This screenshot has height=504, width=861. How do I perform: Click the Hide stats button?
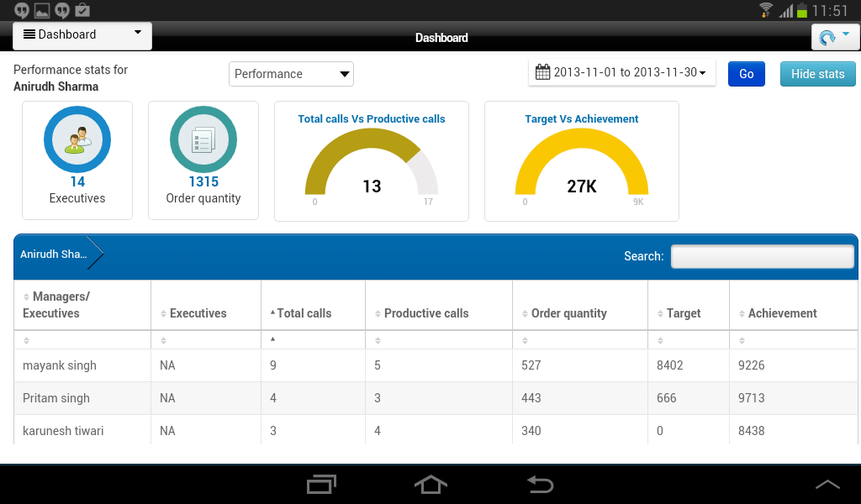817,74
